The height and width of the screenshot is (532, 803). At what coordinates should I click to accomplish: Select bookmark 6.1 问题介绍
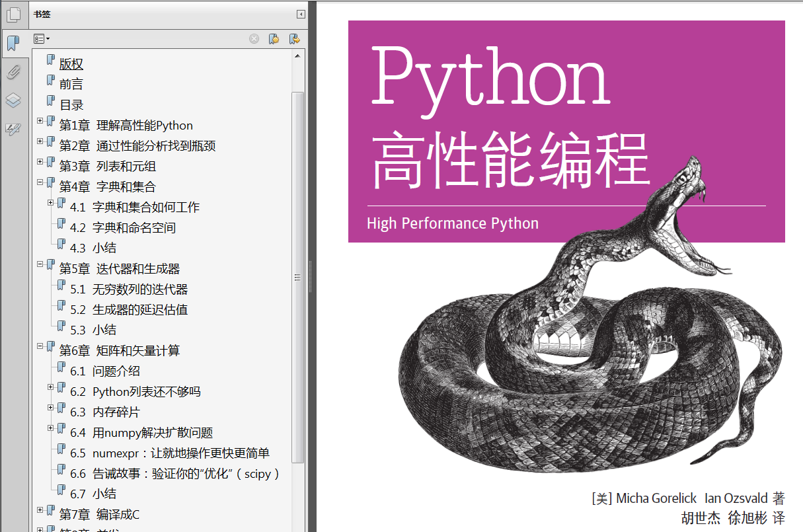tap(105, 371)
